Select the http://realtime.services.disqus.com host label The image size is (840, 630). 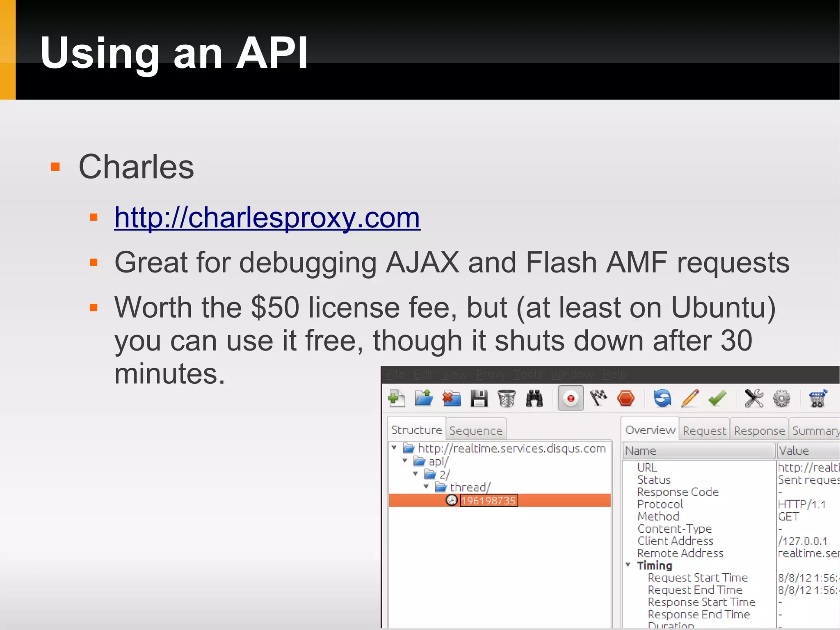click(x=512, y=448)
